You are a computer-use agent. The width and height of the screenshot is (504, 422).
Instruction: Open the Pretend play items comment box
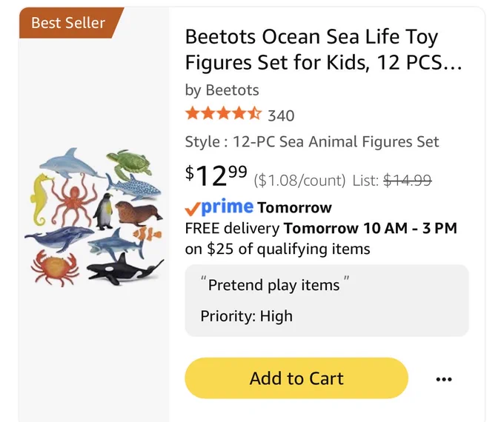pos(327,301)
